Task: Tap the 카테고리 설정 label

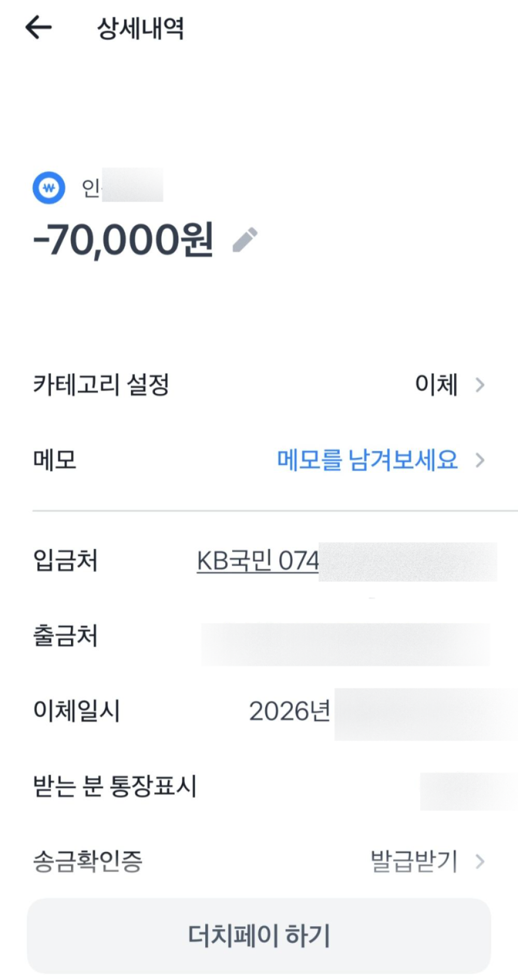Action: tap(102, 385)
